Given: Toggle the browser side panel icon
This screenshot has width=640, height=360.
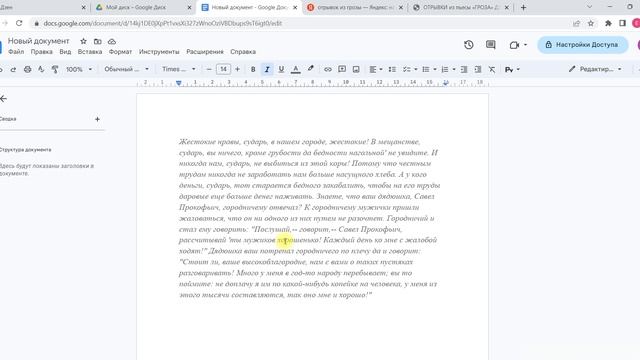Looking at the screenshot, I should tap(622, 23).
